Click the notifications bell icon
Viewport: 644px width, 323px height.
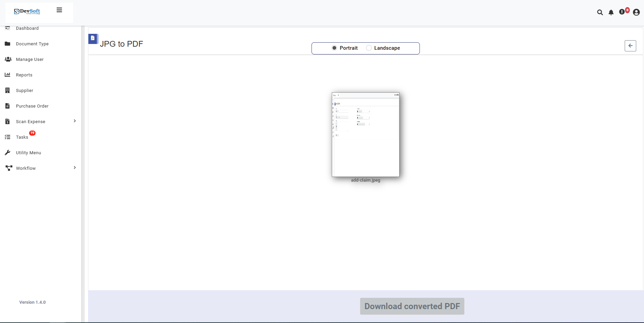coord(611,12)
